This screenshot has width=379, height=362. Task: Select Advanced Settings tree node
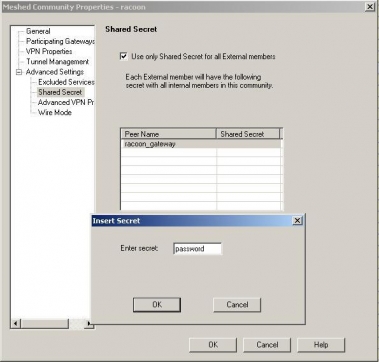click(55, 72)
